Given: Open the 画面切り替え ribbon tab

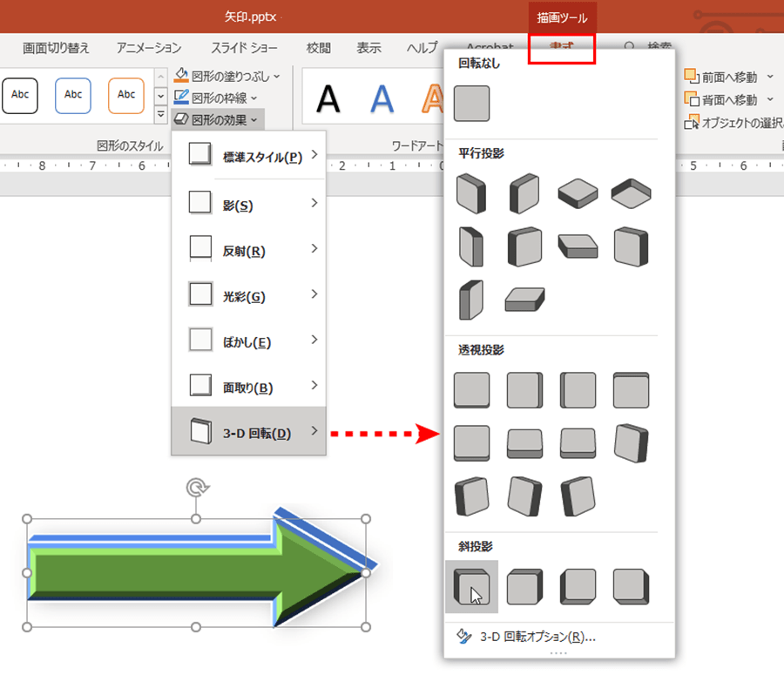Looking at the screenshot, I should pyautogui.click(x=56, y=48).
